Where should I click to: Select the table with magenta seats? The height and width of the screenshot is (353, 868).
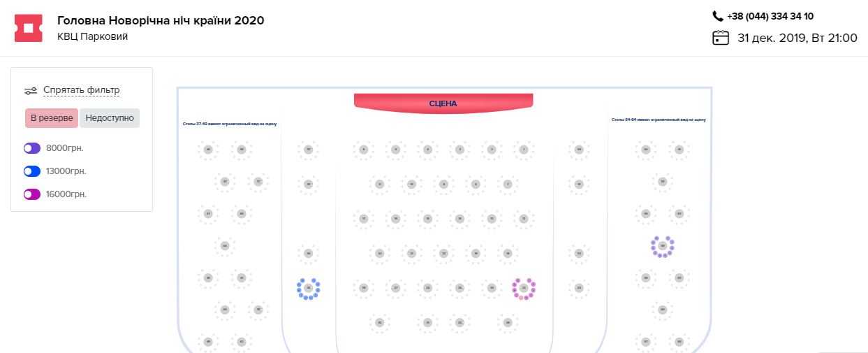coord(524,287)
